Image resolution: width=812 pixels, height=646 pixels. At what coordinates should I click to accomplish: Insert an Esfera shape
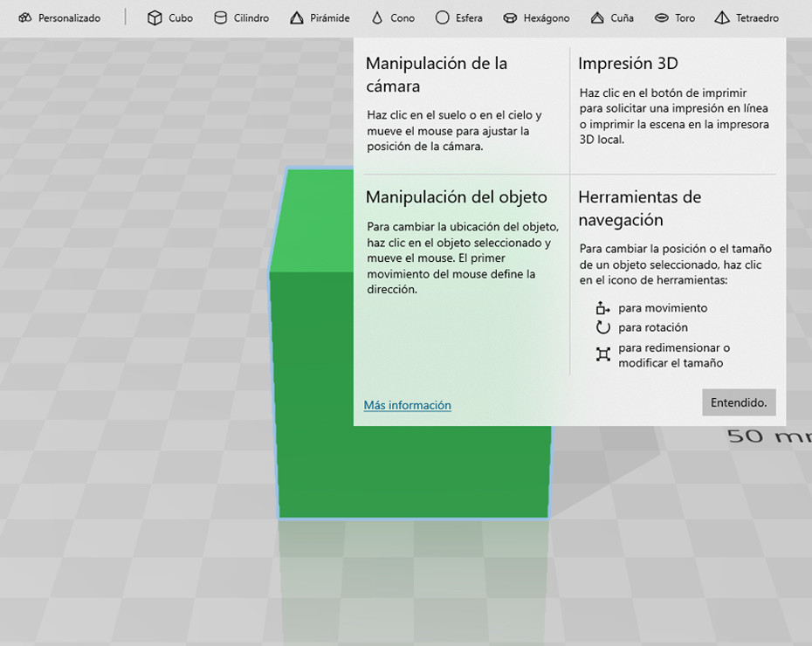(458, 18)
